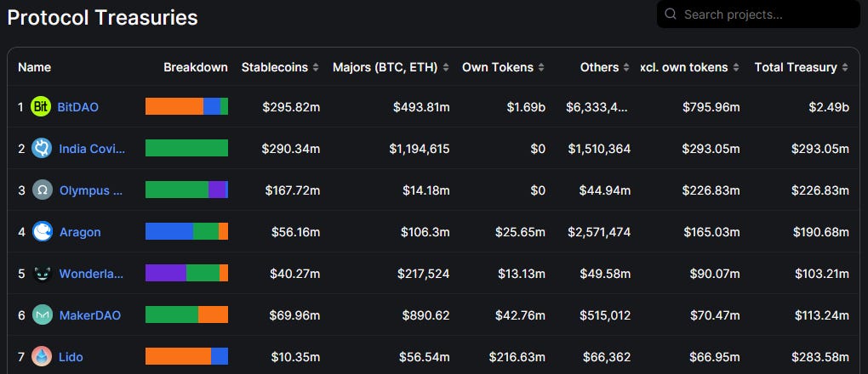The image size is (868, 374).
Task: Click Lido's orange breakdown bar segment
Action: coord(178,356)
